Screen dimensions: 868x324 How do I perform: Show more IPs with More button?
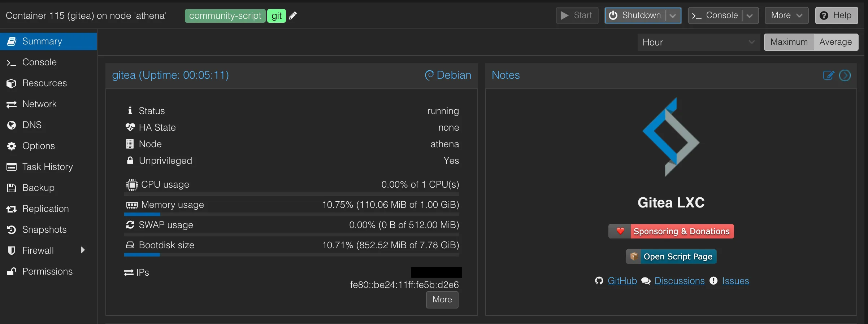[442, 300]
